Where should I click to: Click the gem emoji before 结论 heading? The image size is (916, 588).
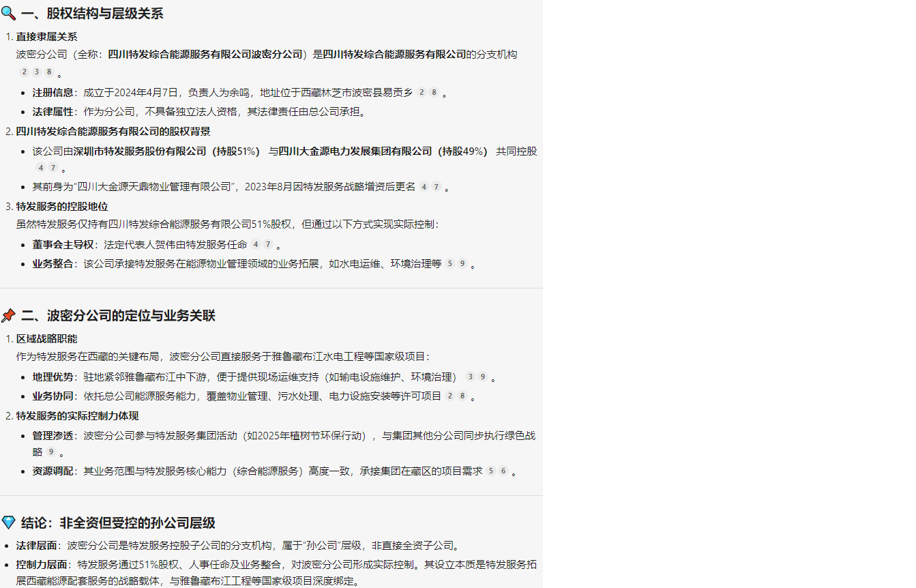8,523
